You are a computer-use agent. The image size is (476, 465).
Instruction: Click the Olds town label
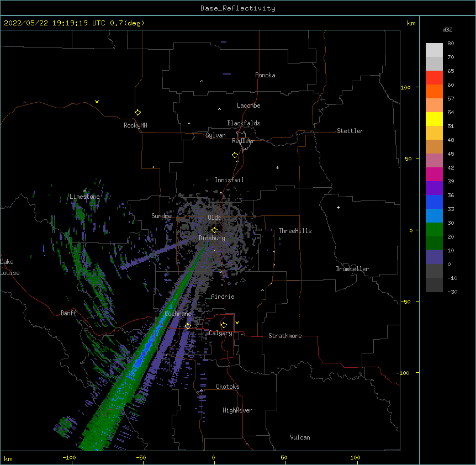tap(214, 218)
